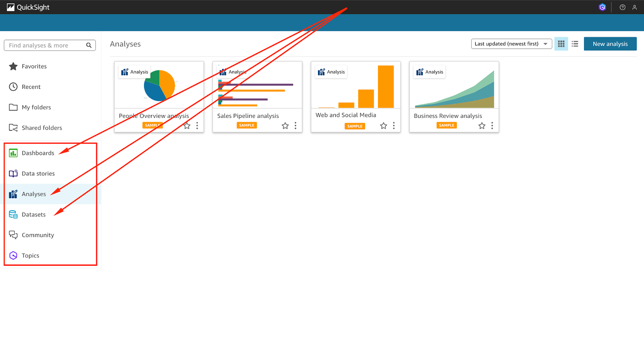Open options menu for Sales Pipeline analysis
The width and height of the screenshot is (644, 349).
[x=295, y=126]
